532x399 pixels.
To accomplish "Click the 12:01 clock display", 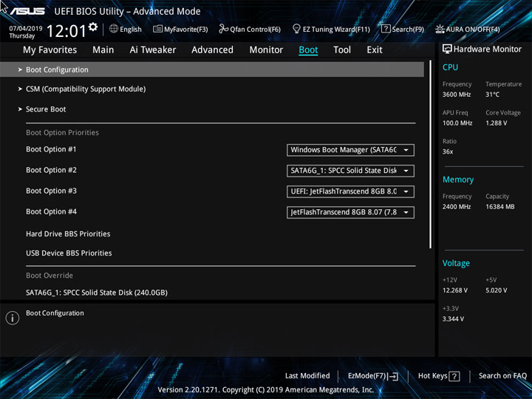I will [66, 31].
